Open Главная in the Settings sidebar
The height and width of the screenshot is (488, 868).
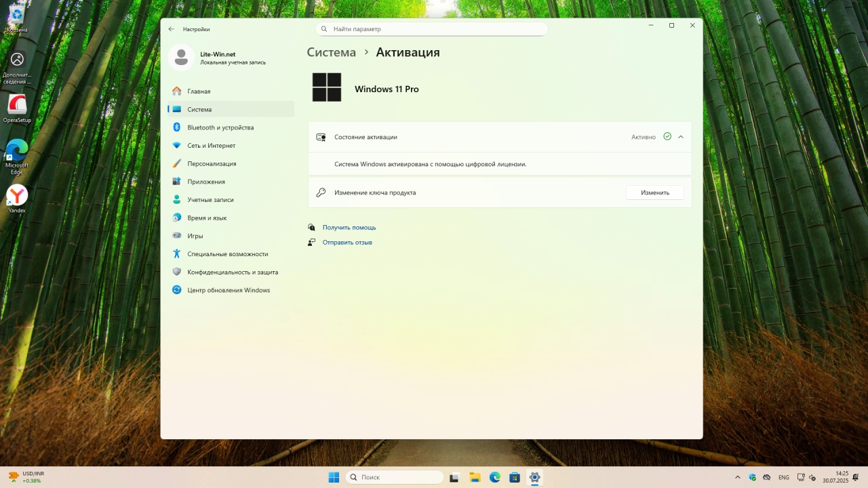point(231,91)
